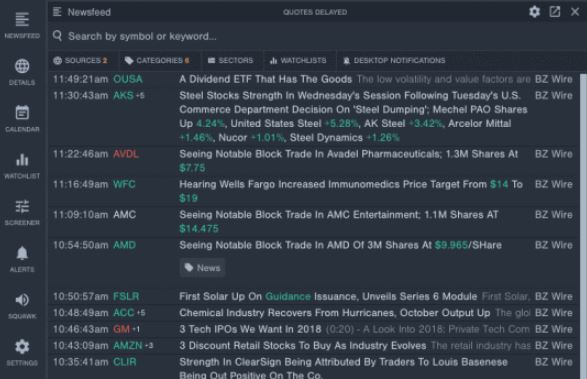Screen dimensions: 587x379
Task: Click the search magnifier icon
Action: click(x=57, y=36)
